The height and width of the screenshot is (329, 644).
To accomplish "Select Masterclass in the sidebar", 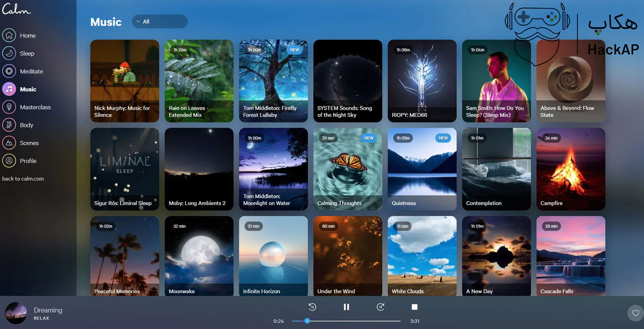I will pos(35,107).
